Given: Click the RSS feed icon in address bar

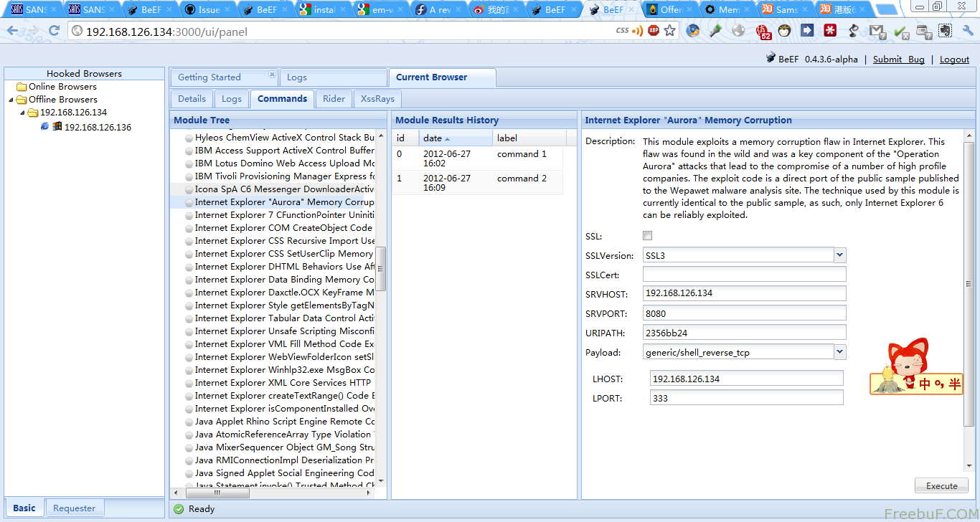Looking at the screenshot, I should (x=637, y=31).
